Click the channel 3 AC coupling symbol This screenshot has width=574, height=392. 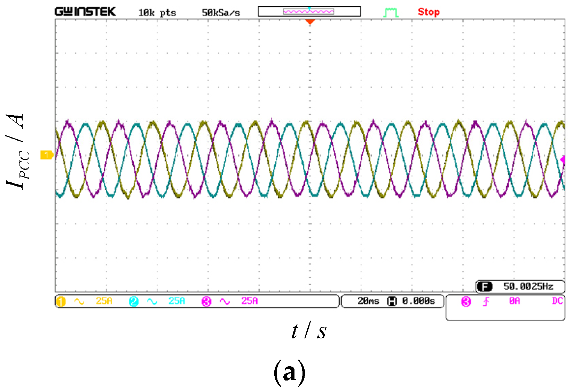[225, 301]
